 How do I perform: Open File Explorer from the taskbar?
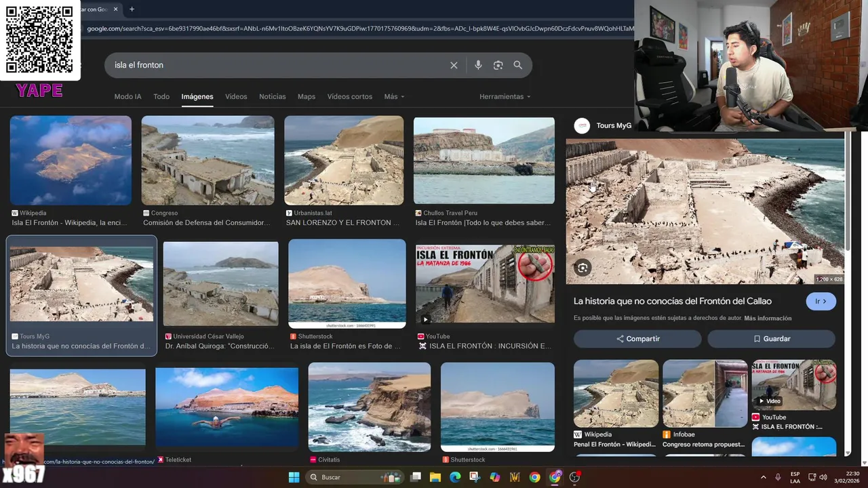pos(435,477)
